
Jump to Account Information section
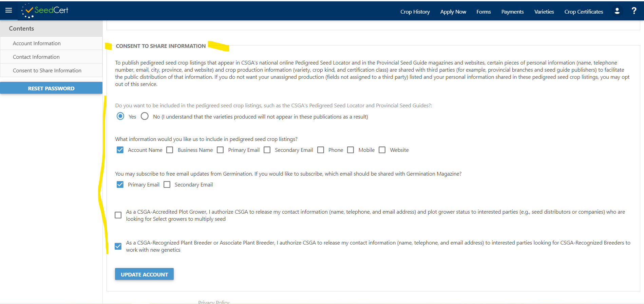tap(51, 43)
